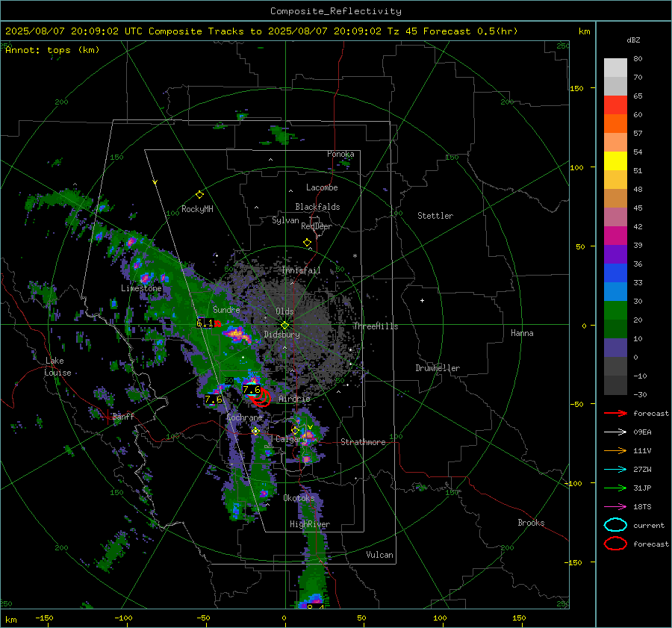Click the red storm marker beside 6.1
This screenshot has height=628, width=672.
218,323
